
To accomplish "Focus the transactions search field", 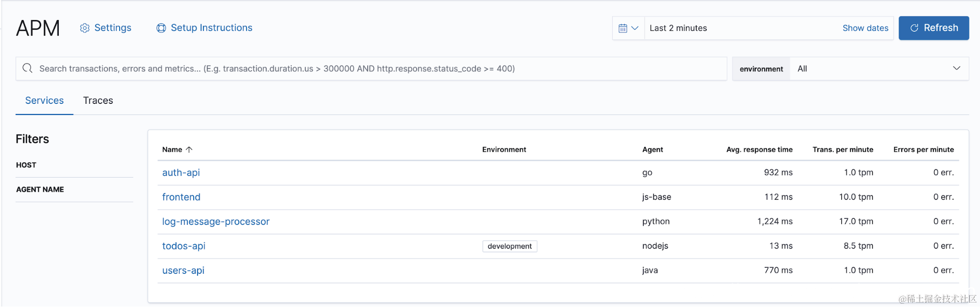I will click(371, 69).
